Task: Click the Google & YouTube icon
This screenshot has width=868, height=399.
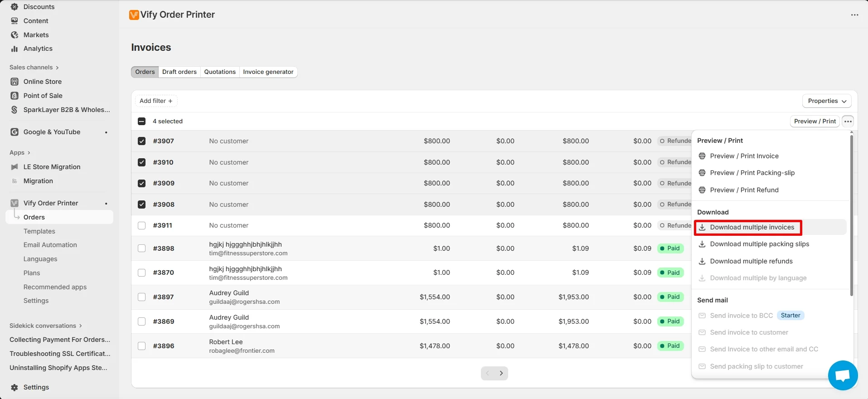Action: [x=15, y=132]
